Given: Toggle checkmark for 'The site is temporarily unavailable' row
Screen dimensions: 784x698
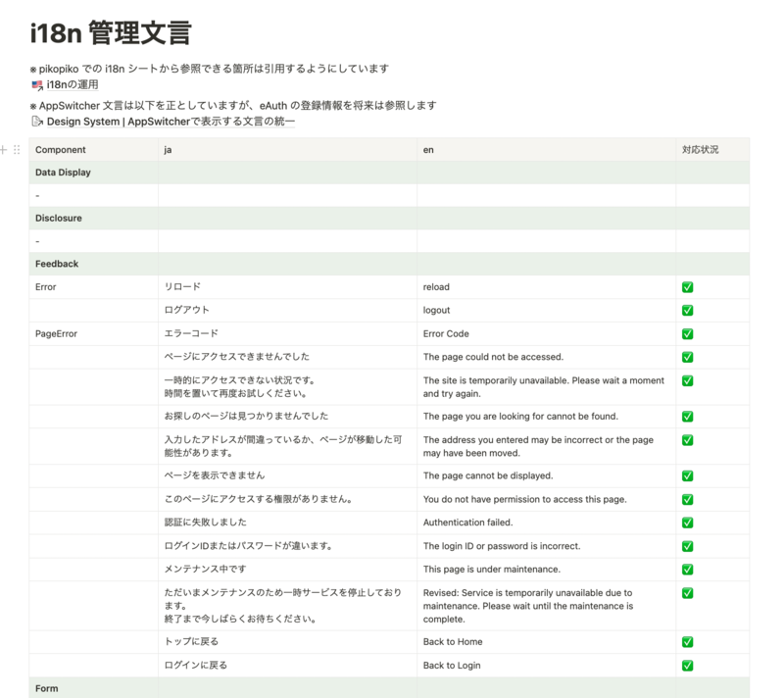Looking at the screenshot, I should tap(688, 380).
